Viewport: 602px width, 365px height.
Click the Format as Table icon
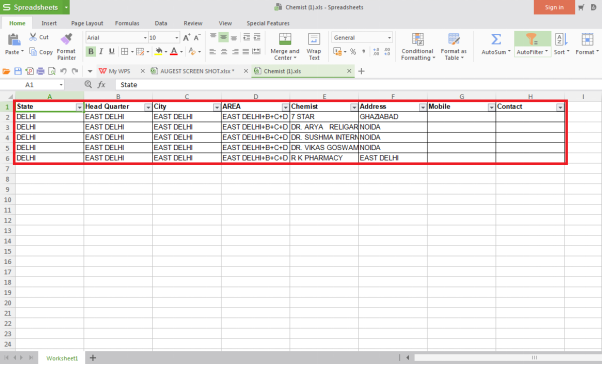tap(454, 39)
